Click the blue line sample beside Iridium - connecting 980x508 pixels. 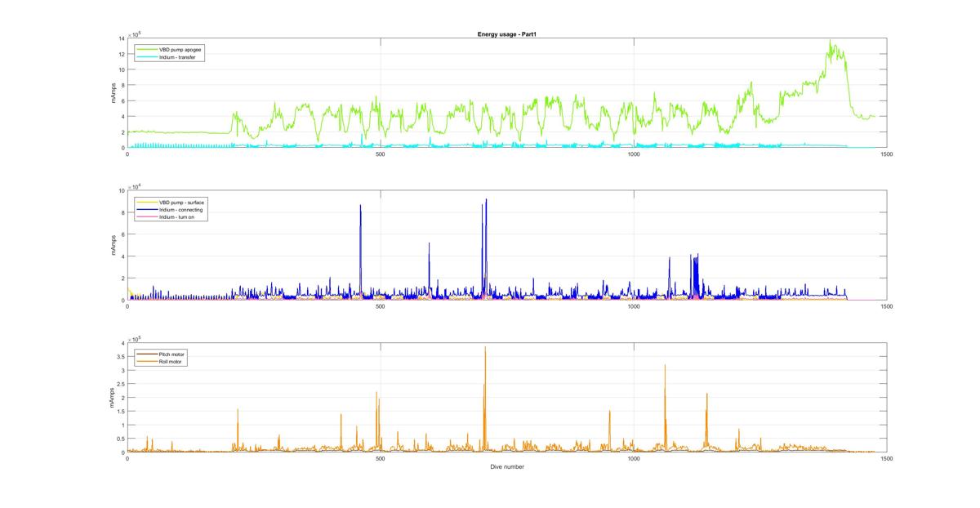[x=146, y=209]
